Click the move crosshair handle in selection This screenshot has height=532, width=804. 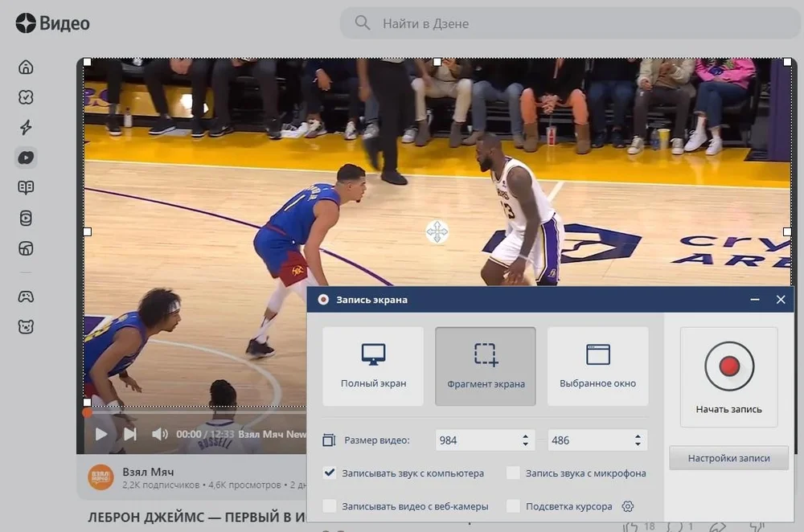click(x=437, y=232)
